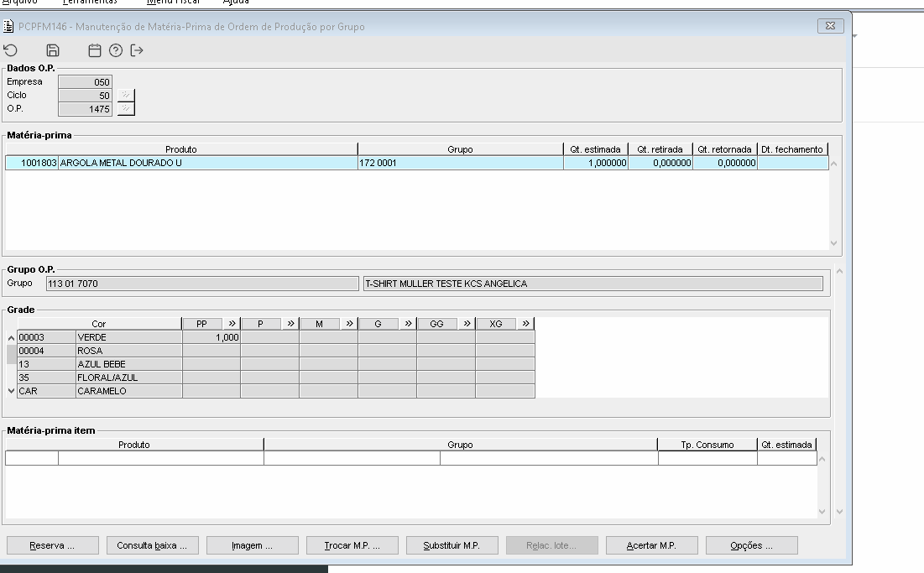Click product code 1001803 cell
This screenshot has height=573, width=924.
point(32,163)
